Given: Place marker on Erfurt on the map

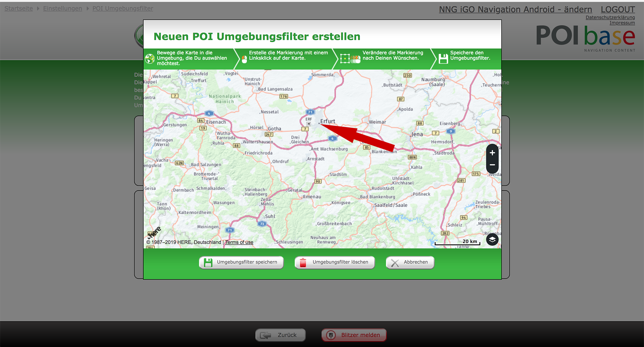Looking at the screenshot, I should point(320,124).
